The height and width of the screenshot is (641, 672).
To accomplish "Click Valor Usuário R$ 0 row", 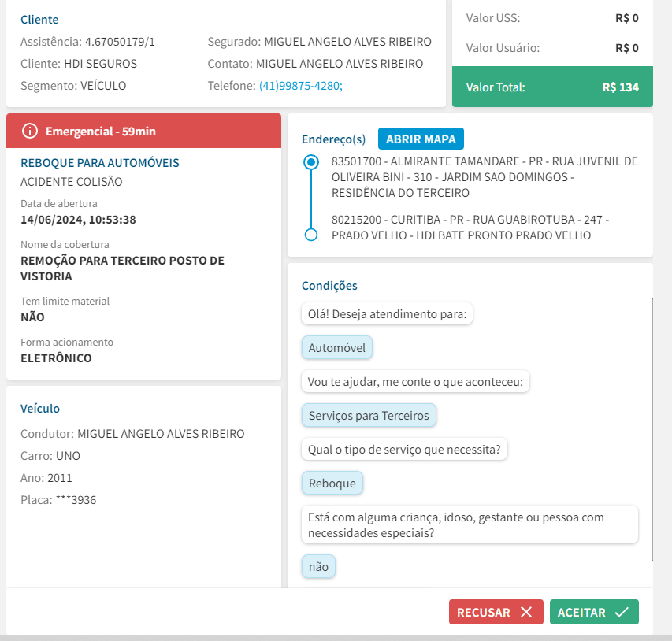I will (552, 47).
